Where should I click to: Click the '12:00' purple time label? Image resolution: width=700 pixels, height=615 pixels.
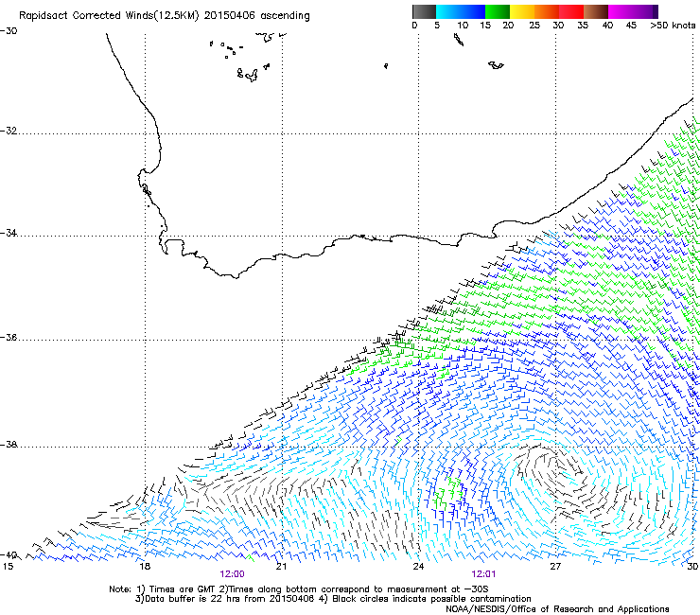(232, 574)
